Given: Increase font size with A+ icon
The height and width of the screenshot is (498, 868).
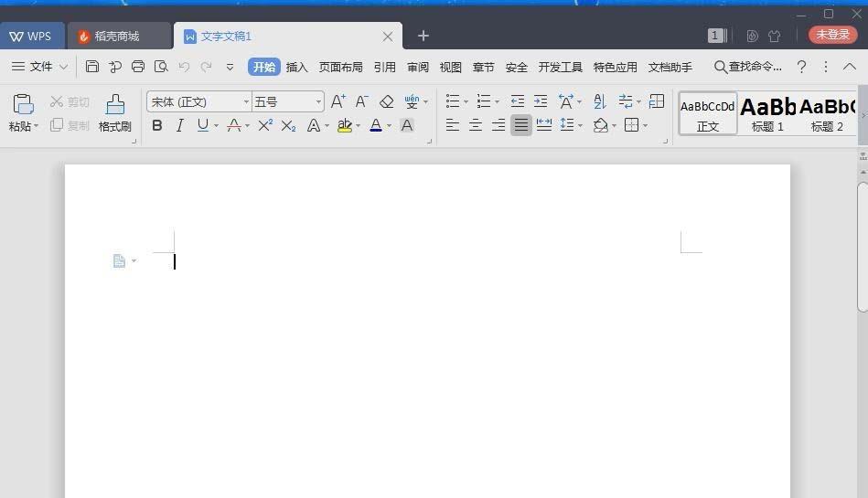Looking at the screenshot, I should (338, 101).
